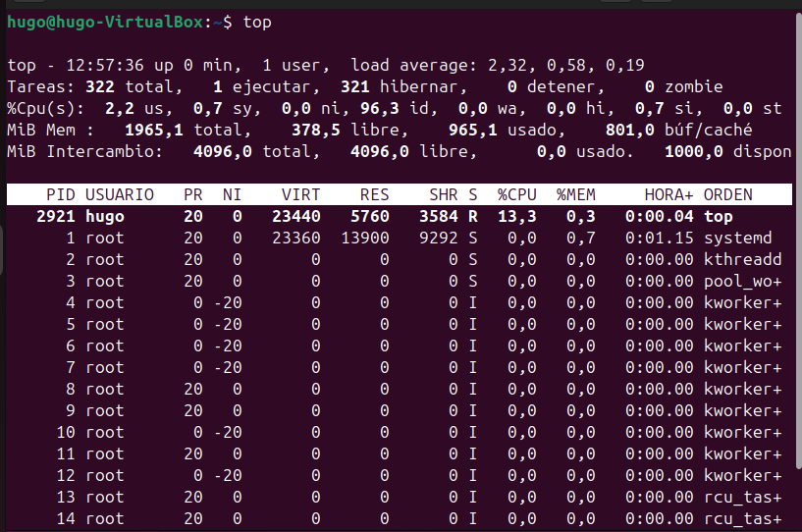Click the RES column header

[374, 194]
